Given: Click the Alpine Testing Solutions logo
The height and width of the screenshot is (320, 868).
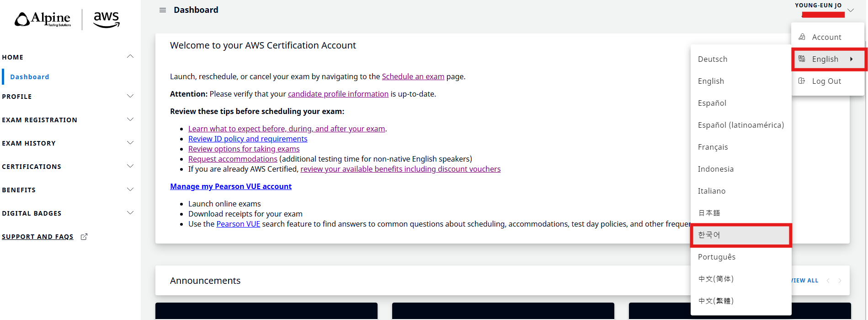Looking at the screenshot, I should coord(43,19).
